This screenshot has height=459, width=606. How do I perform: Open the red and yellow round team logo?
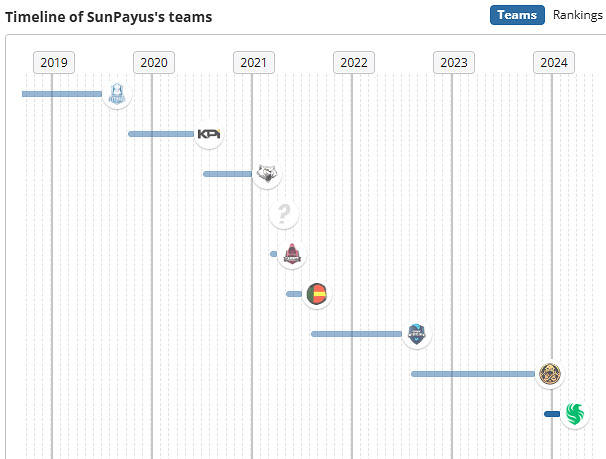(x=316, y=294)
